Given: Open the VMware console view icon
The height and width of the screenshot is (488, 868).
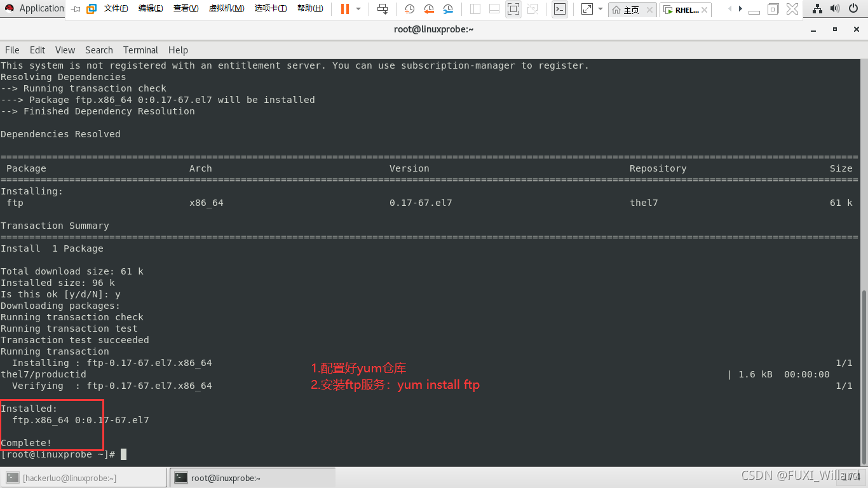Looking at the screenshot, I should (x=559, y=9).
